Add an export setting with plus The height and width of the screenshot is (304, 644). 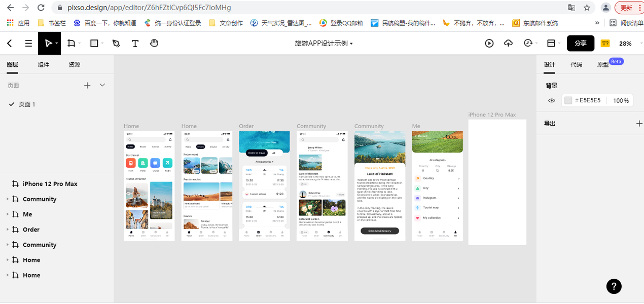pyautogui.click(x=639, y=123)
